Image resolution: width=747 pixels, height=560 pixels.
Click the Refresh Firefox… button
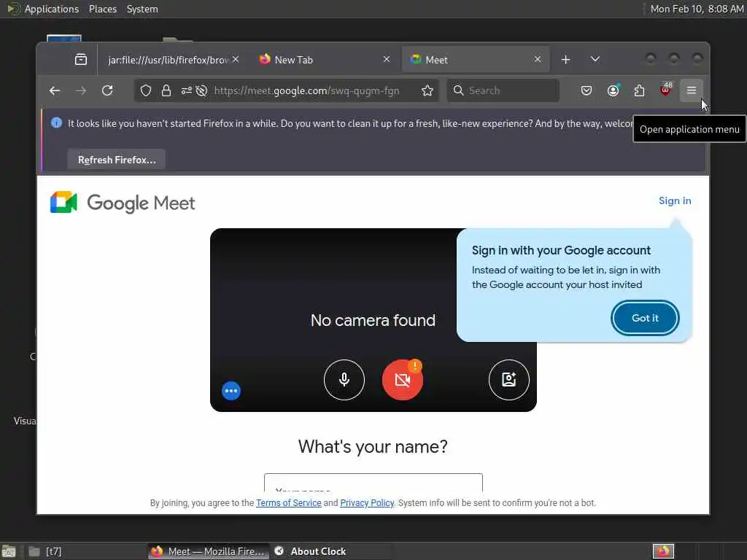click(117, 160)
